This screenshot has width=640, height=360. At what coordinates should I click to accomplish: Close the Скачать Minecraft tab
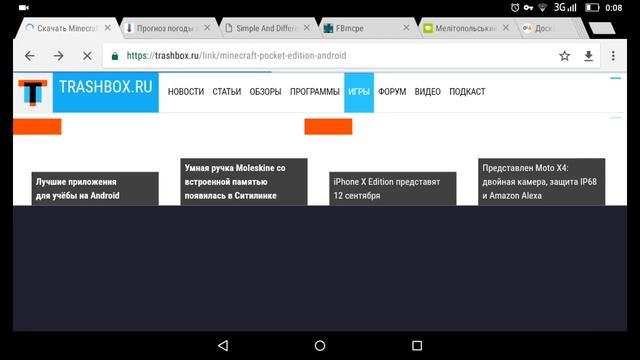pos(107,28)
